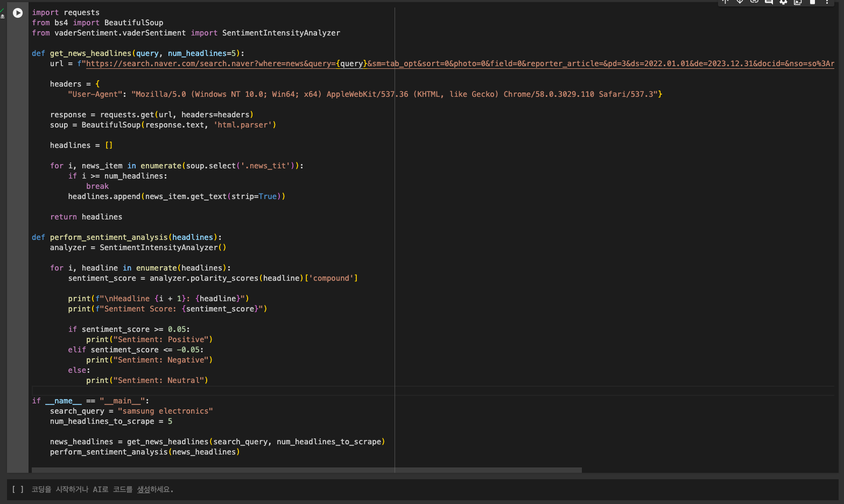
Task: Click the '{query}' placeholder in the URL
Action: (x=351, y=63)
